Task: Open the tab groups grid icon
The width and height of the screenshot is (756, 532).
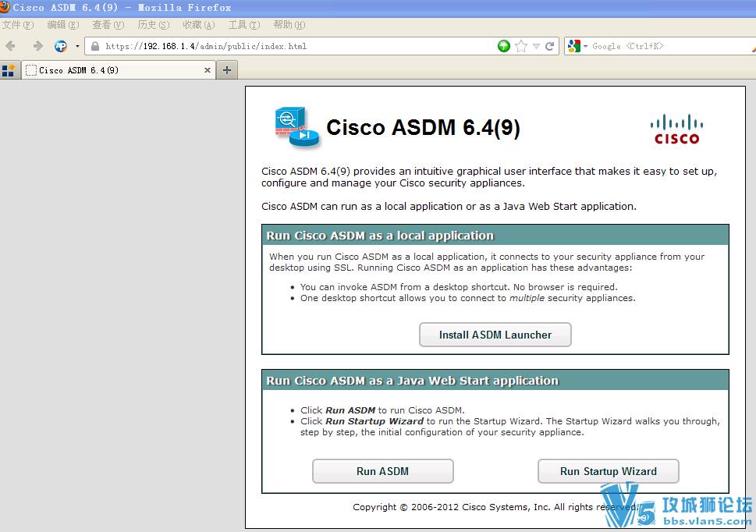Action: [x=9, y=70]
